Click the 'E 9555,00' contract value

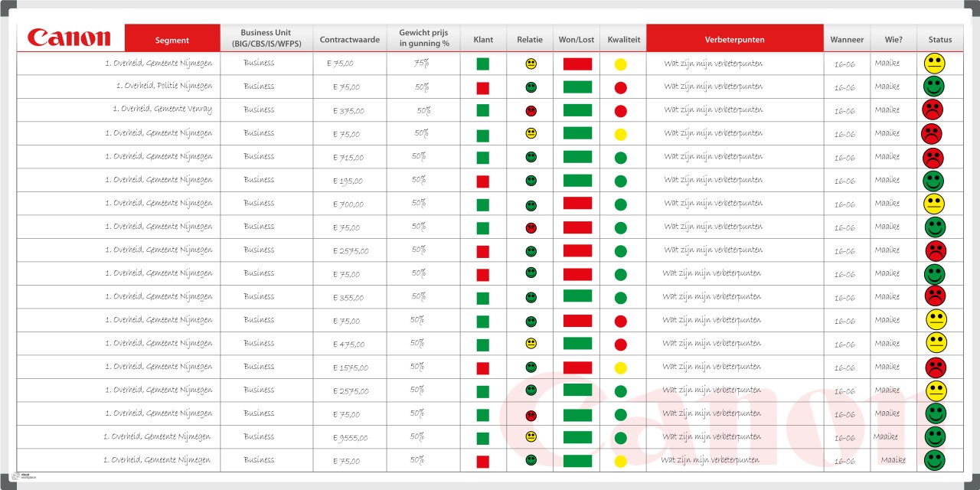pos(351,438)
